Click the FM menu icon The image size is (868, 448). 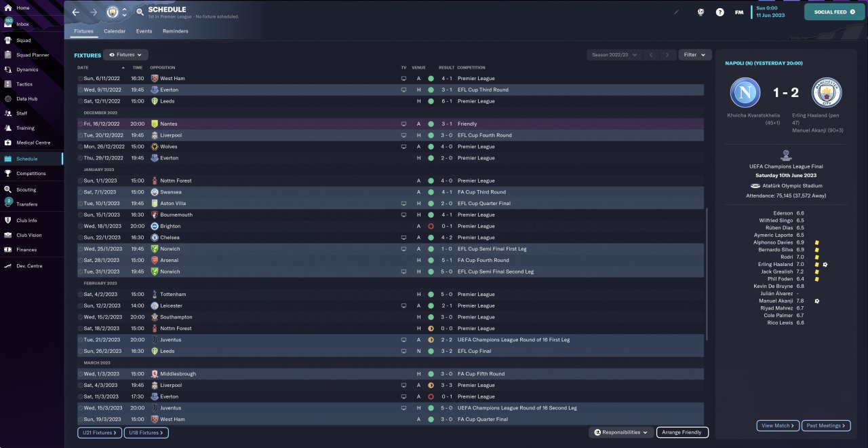pos(739,12)
